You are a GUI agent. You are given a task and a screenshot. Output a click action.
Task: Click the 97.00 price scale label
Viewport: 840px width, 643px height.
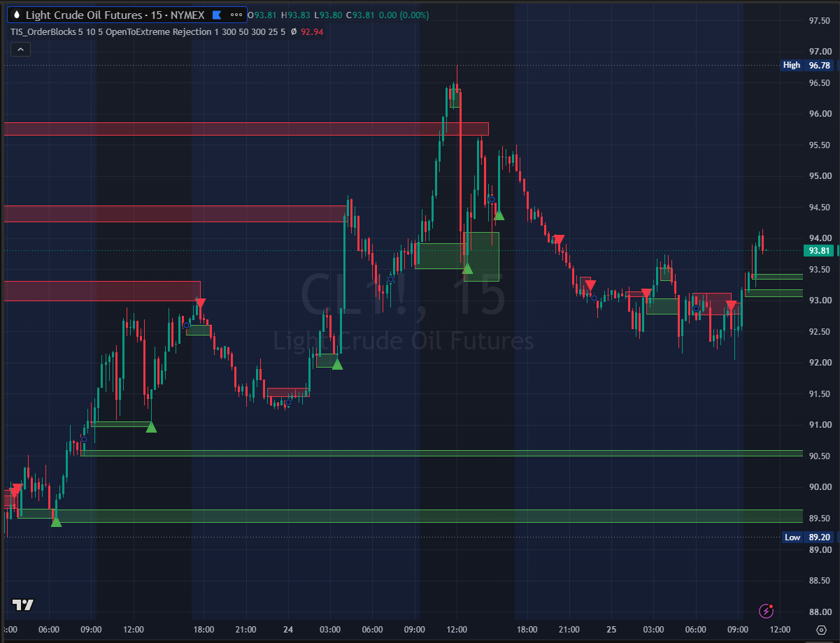tap(819, 52)
